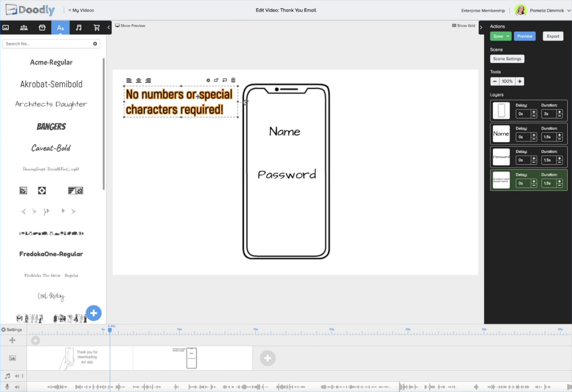Click the Save button

coord(498,36)
